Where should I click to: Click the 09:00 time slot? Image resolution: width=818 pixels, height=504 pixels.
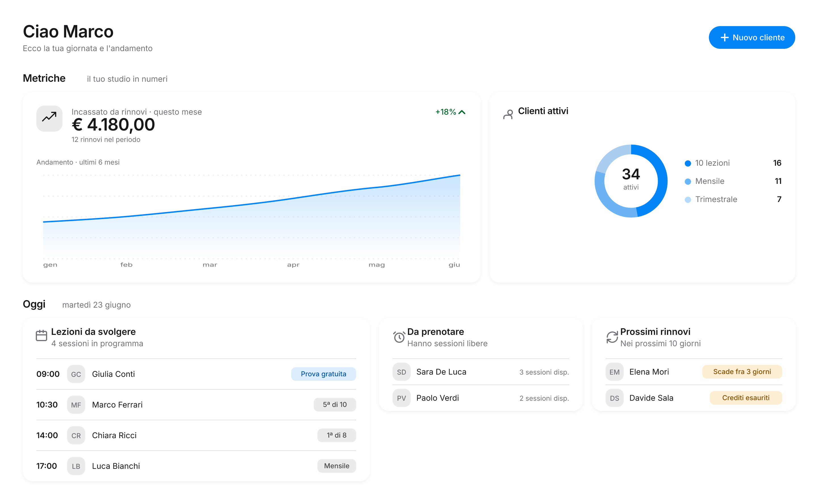pos(48,374)
